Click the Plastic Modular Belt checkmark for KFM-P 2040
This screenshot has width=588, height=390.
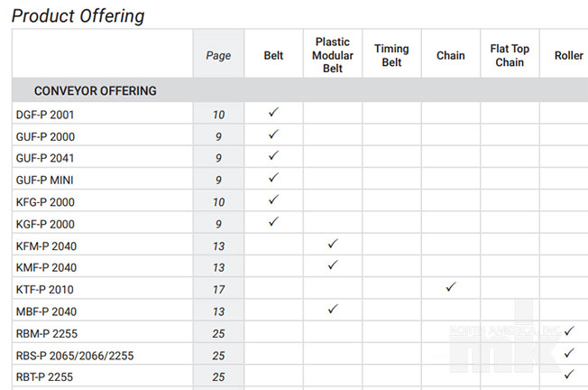click(333, 244)
